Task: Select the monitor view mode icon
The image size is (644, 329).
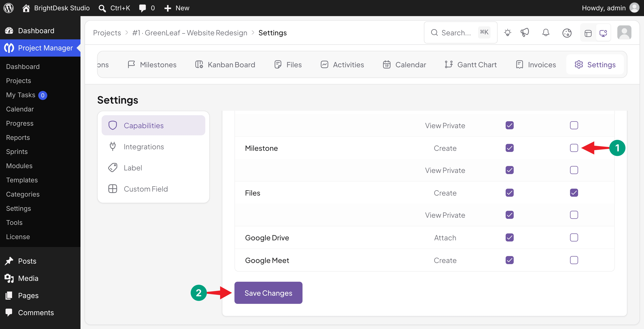Action: [603, 33]
